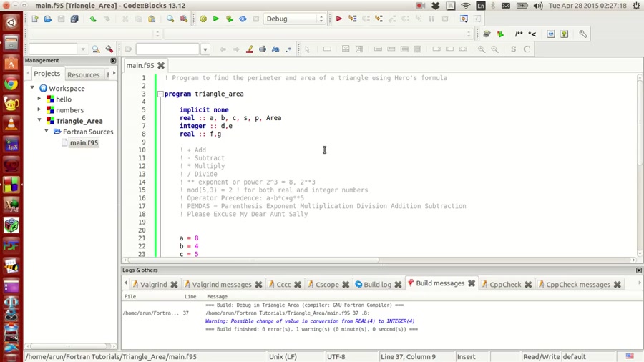The image size is (644, 362).
Task: Click the highlighter pen icon
Action: [249, 49]
